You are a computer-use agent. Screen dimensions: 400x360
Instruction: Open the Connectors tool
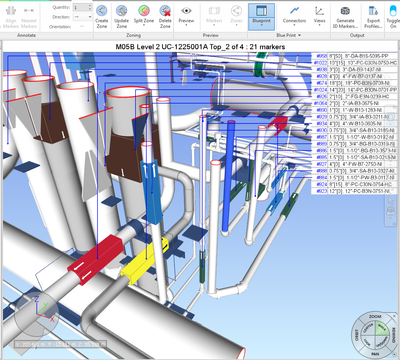(294, 15)
